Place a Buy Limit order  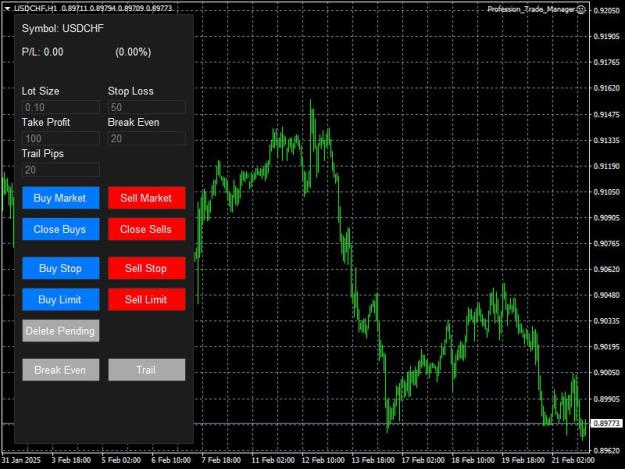(61, 299)
